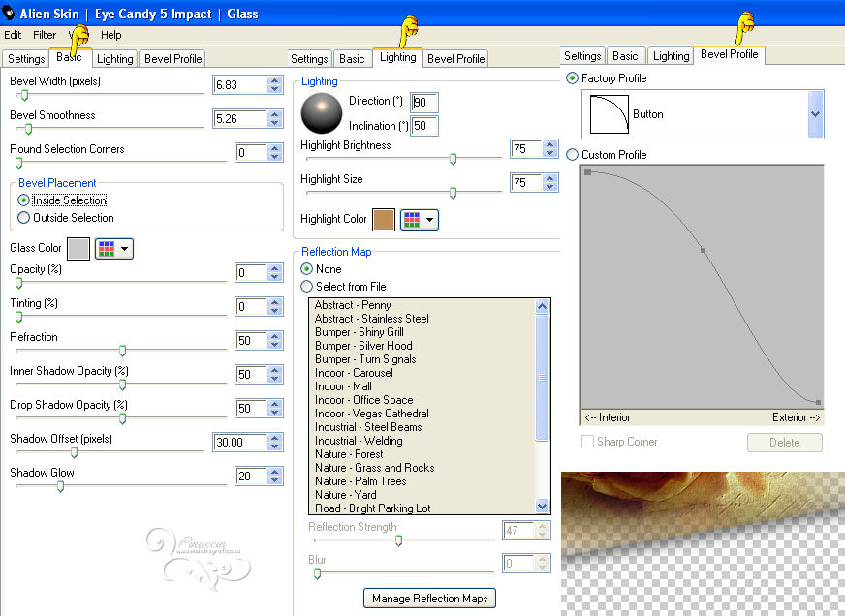Open Settings tab in Bevel Profile panel
Screen dimensions: 845x616
point(582,56)
